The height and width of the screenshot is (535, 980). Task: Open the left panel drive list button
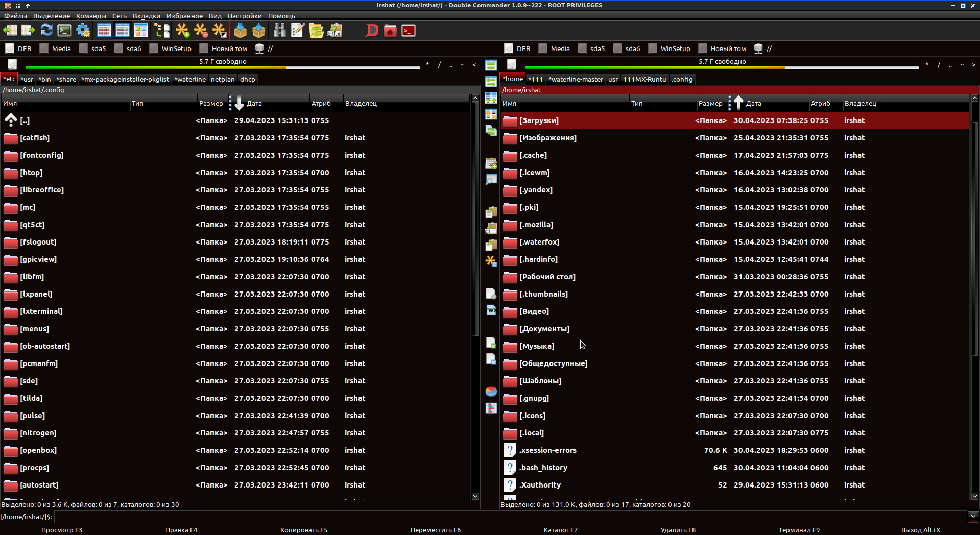(12, 64)
